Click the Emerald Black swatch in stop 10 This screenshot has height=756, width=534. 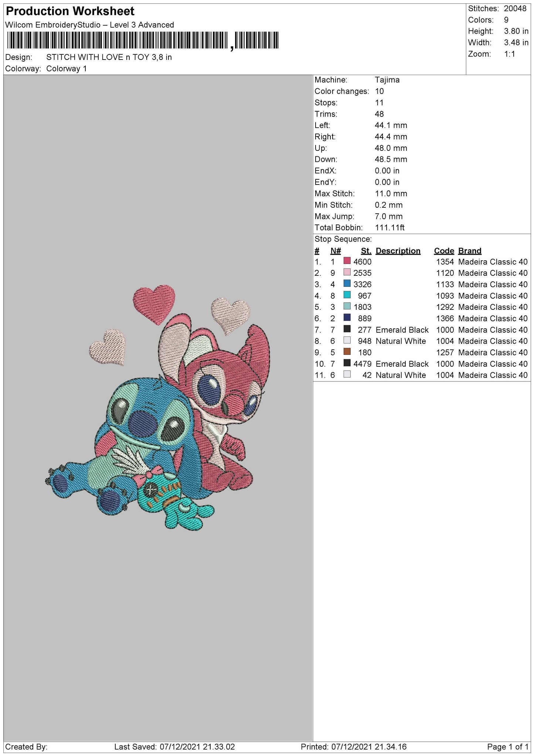[x=347, y=363]
